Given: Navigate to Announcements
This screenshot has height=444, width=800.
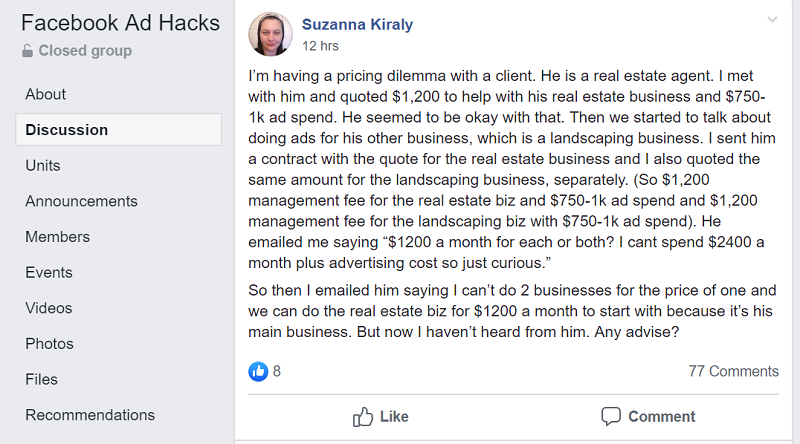Looking at the screenshot, I should tap(81, 201).
